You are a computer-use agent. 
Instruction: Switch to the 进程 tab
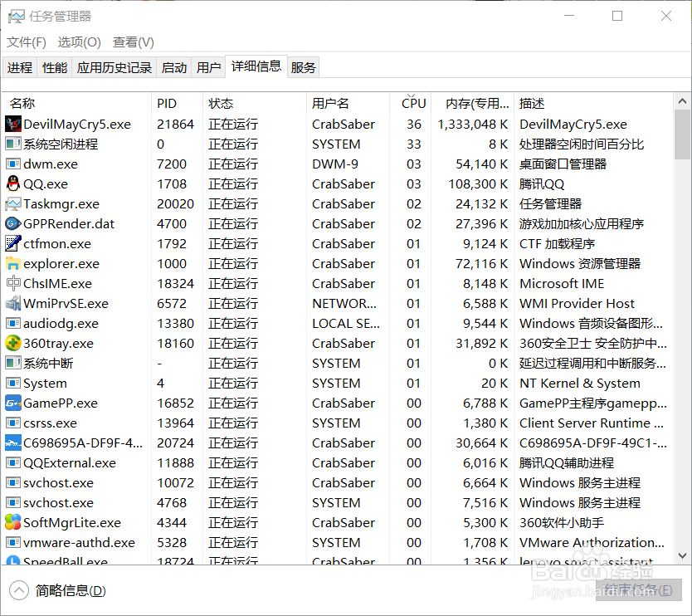coord(20,67)
